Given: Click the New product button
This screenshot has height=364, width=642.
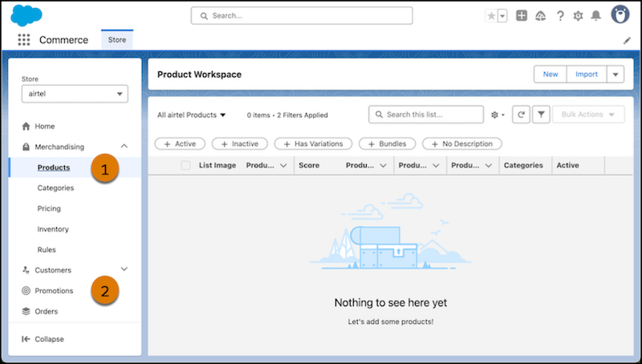Looking at the screenshot, I should point(551,74).
